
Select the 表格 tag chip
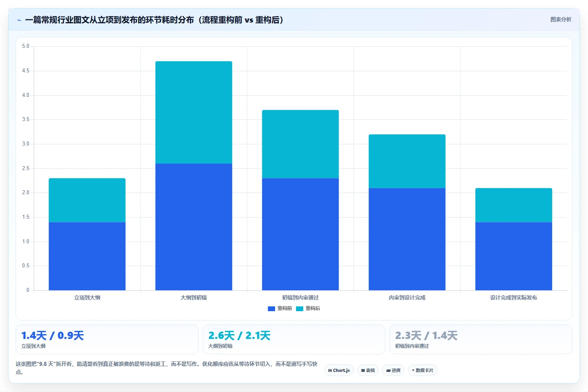[x=368, y=370]
